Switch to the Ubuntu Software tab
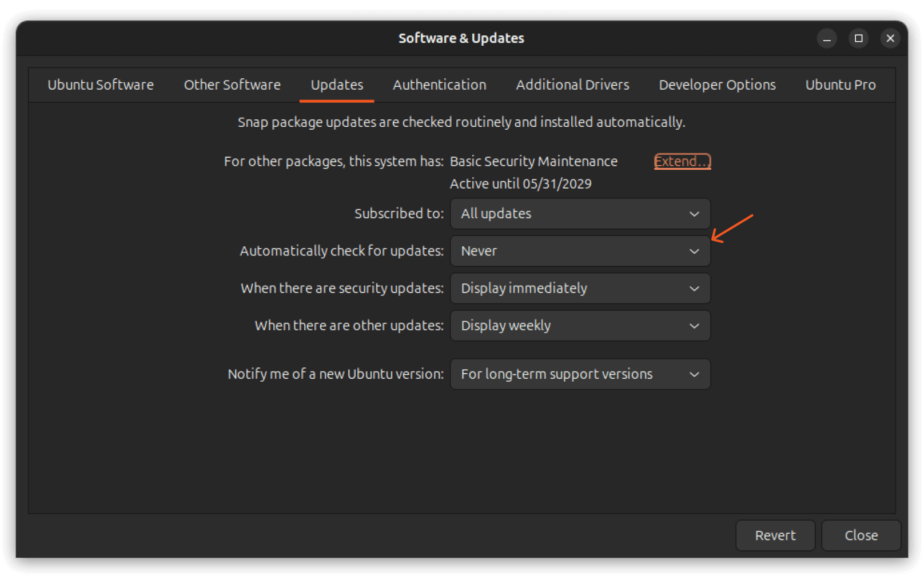The width and height of the screenshot is (924, 584). pyautogui.click(x=101, y=85)
